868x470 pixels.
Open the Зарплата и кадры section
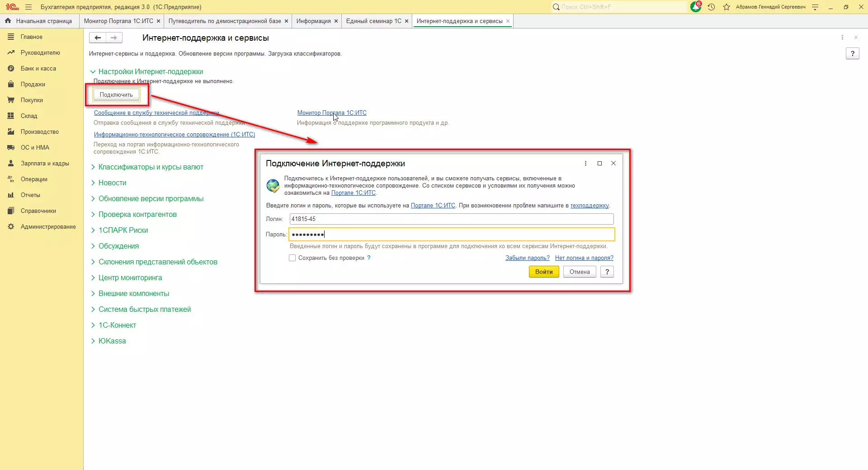pos(42,164)
